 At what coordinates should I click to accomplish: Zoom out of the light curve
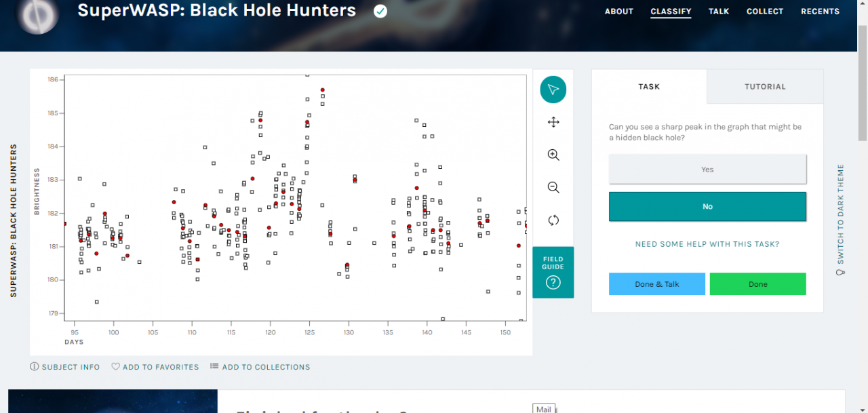(553, 187)
